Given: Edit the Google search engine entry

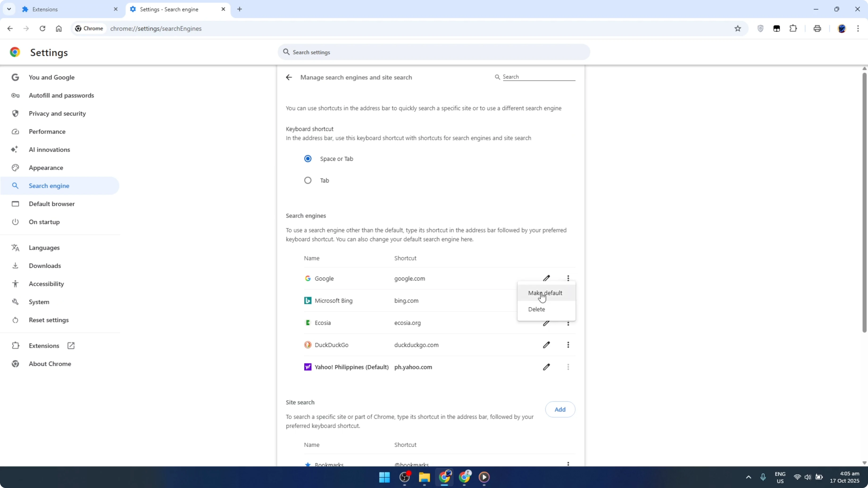Looking at the screenshot, I should point(546,278).
